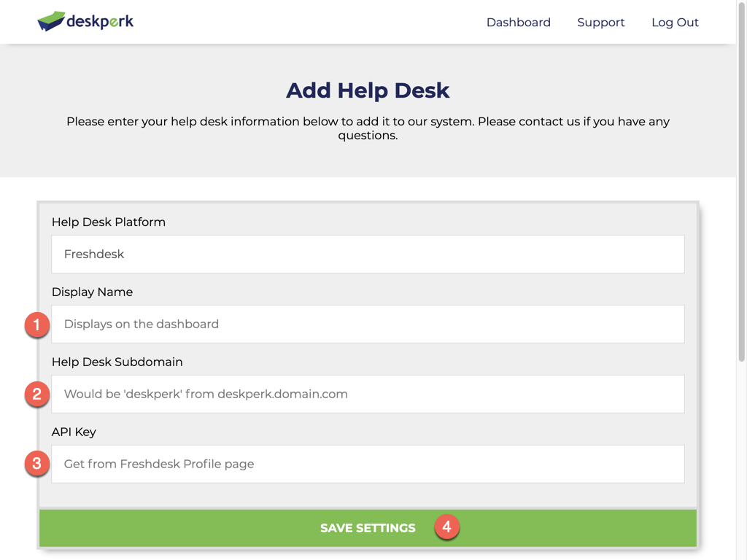747x560 pixels.
Task: Go to the Support page
Action: click(x=600, y=23)
